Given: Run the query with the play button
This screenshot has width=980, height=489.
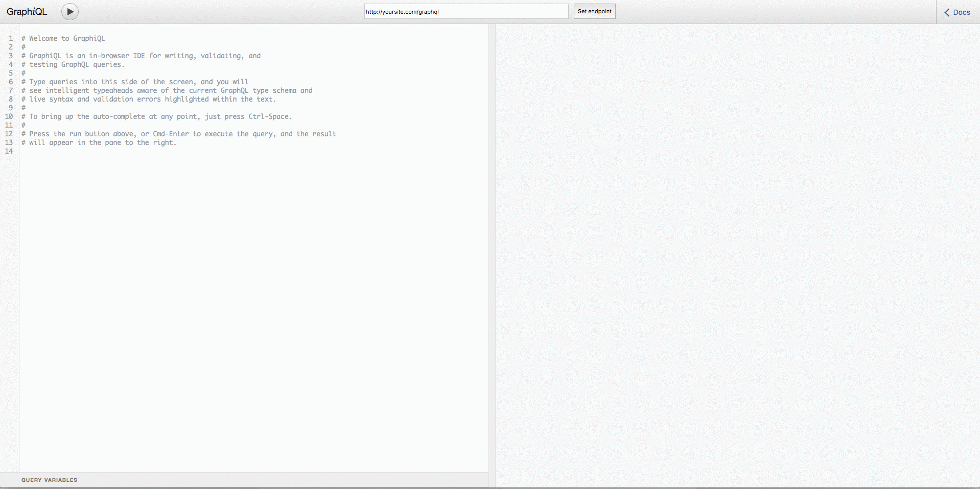Looking at the screenshot, I should 70,12.
